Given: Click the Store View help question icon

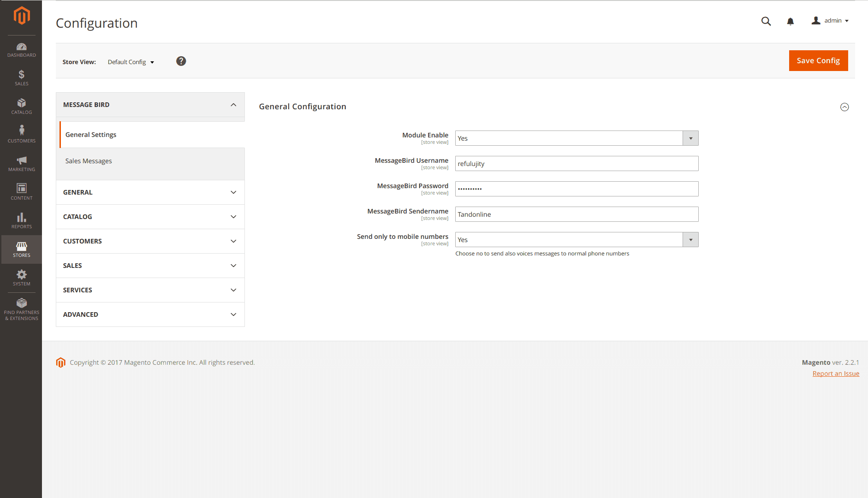Looking at the screenshot, I should click(181, 61).
